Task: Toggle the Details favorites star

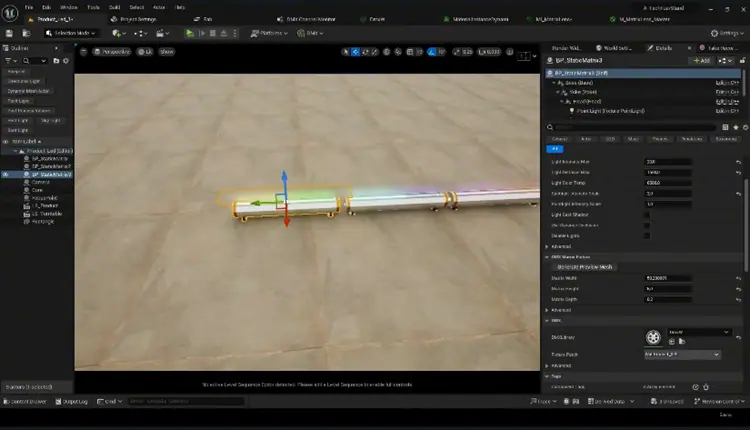Action: pos(736,127)
